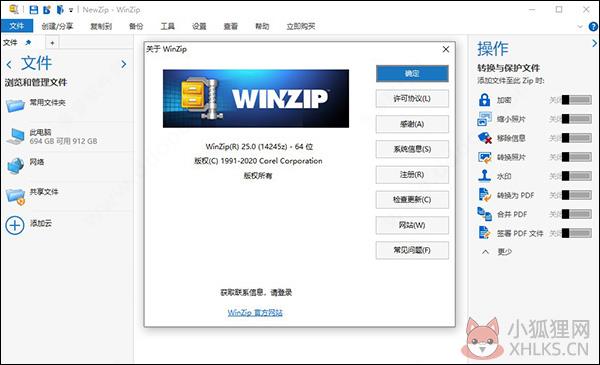Open the 帮助 tab

(262, 26)
